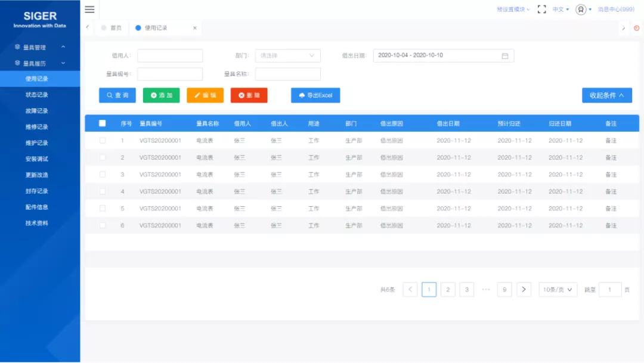Click the 量具编号 column header
The image size is (644, 363).
click(151, 123)
